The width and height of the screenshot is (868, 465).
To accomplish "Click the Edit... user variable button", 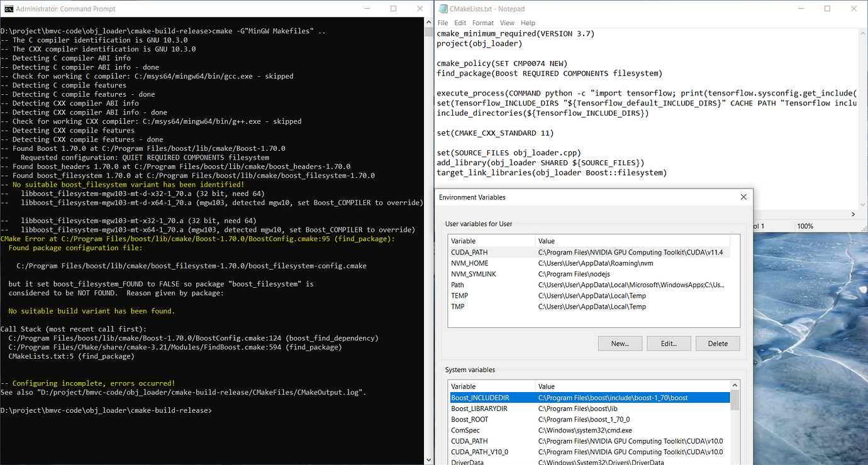I will pyautogui.click(x=669, y=344).
